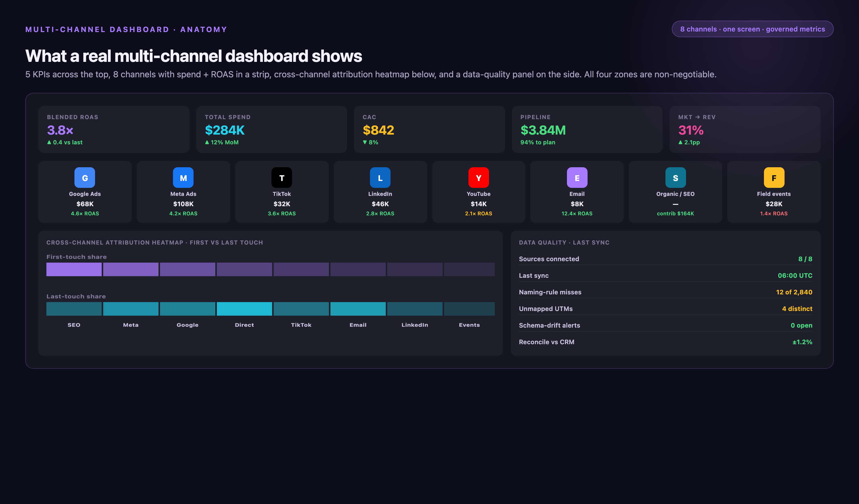Screen dimensions: 859x504
Task: Click the Multi-Channel Dashboard · Anatomy eyebrow
Action: point(126,29)
